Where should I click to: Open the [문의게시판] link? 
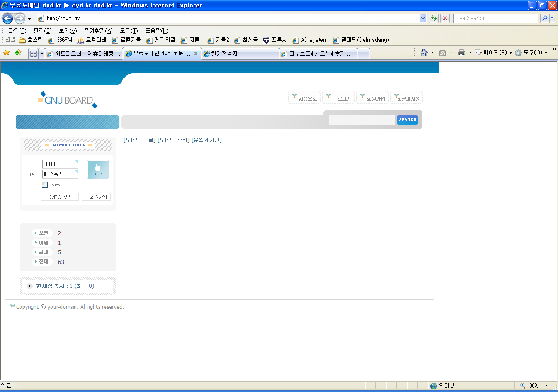point(207,140)
